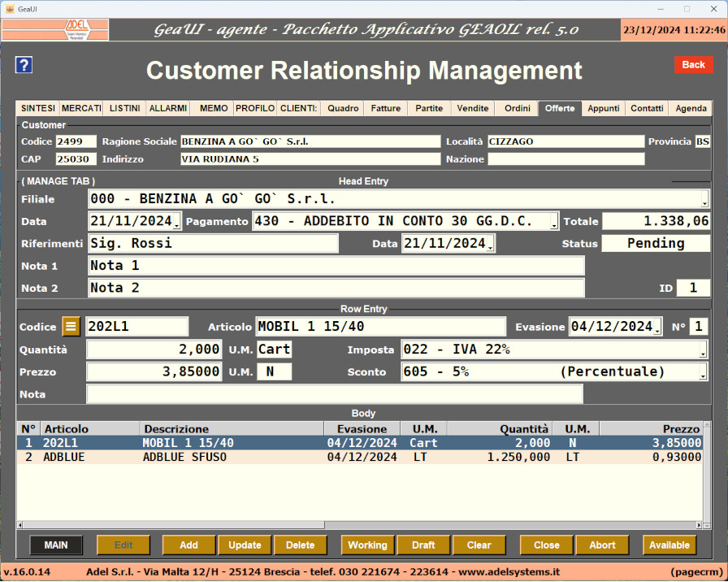This screenshot has height=582, width=728.
Task: Open the head Data 21/11/2024 date picker
Action: pyautogui.click(x=177, y=222)
